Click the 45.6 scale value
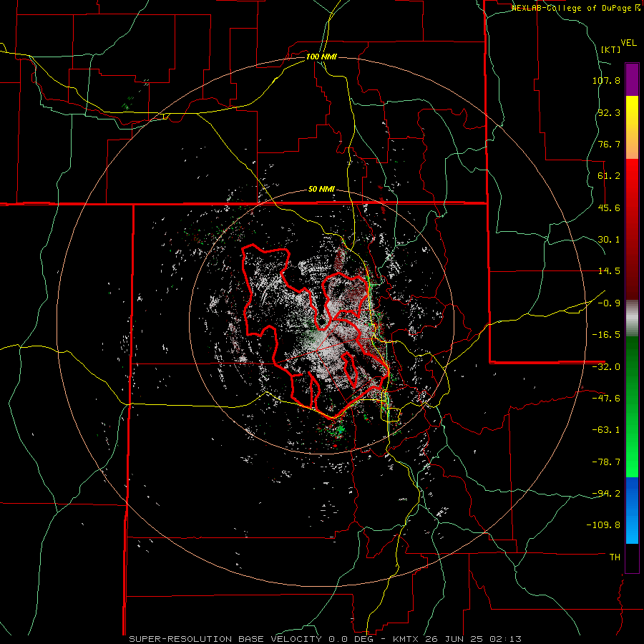This screenshot has width=644, height=644. pyautogui.click(x=609, y=208)
